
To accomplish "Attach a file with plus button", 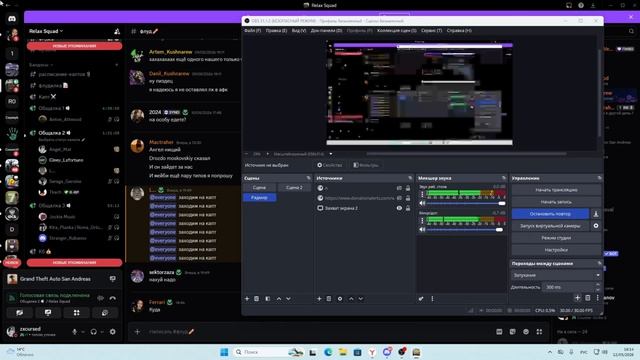I will pos(138,332).
